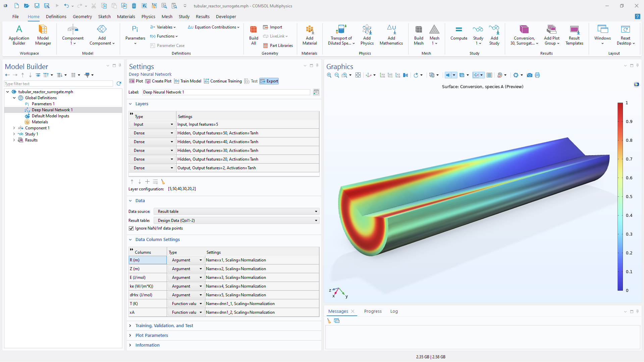This screenshot has height=362, width=644.
Task: Click the Label text field
Action: tap(226, 92)
